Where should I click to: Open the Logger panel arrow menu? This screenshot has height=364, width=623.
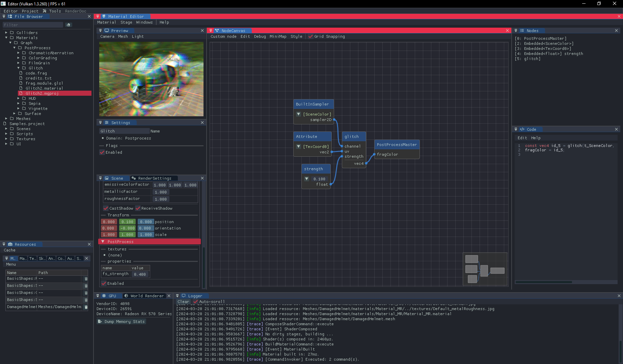coord(177,296)
